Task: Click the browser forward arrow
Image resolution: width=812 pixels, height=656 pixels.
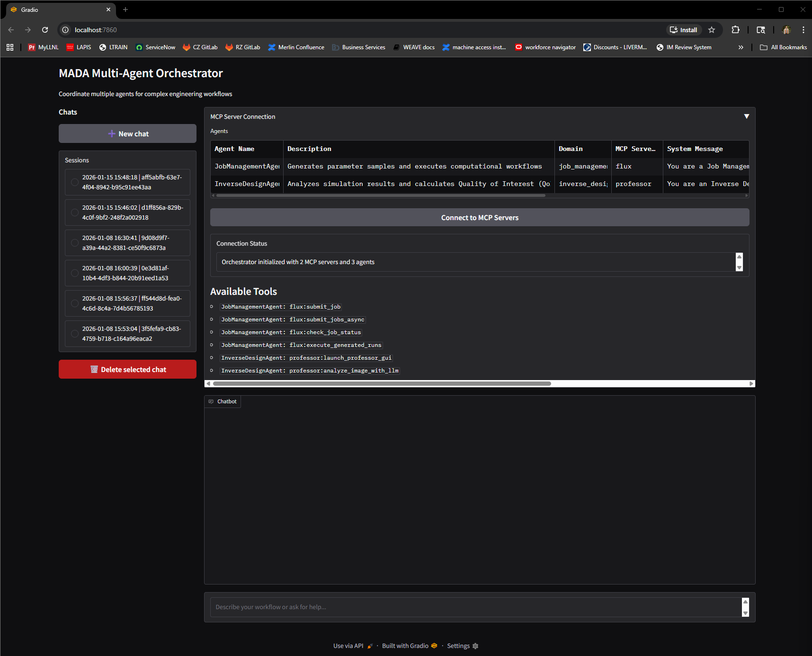Action: click(x=28, y=30)
